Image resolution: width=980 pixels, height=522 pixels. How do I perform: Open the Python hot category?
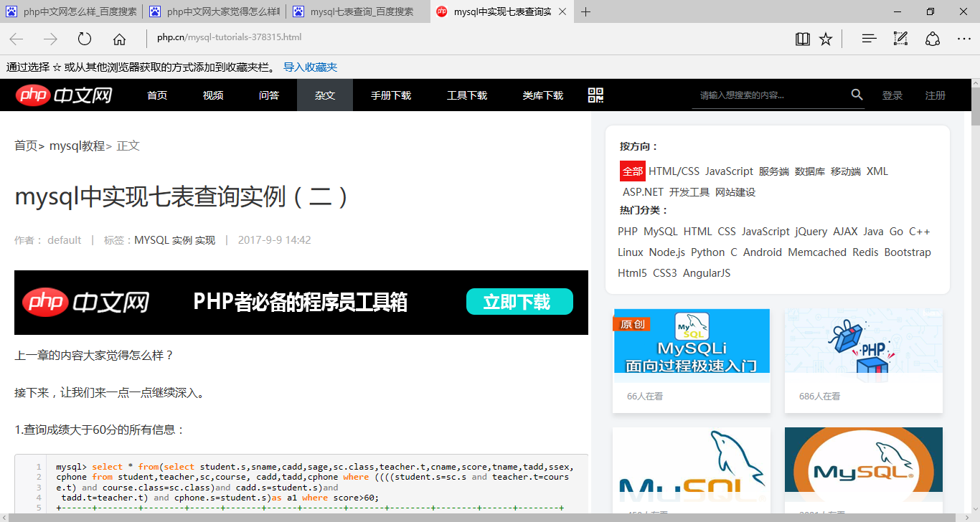point(708,252)
